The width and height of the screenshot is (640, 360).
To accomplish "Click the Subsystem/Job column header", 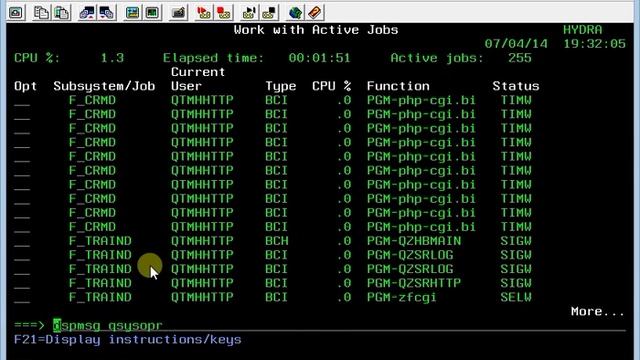I will (x=104, y=86).
